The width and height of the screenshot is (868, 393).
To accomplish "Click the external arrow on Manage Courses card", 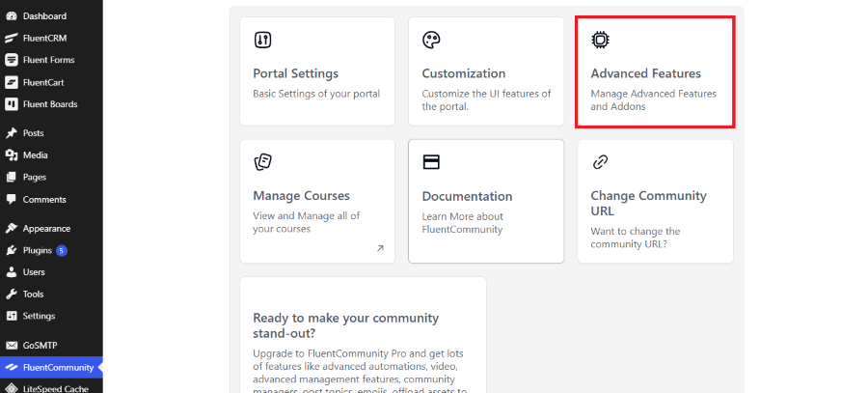I will click(x=380, y=248).
